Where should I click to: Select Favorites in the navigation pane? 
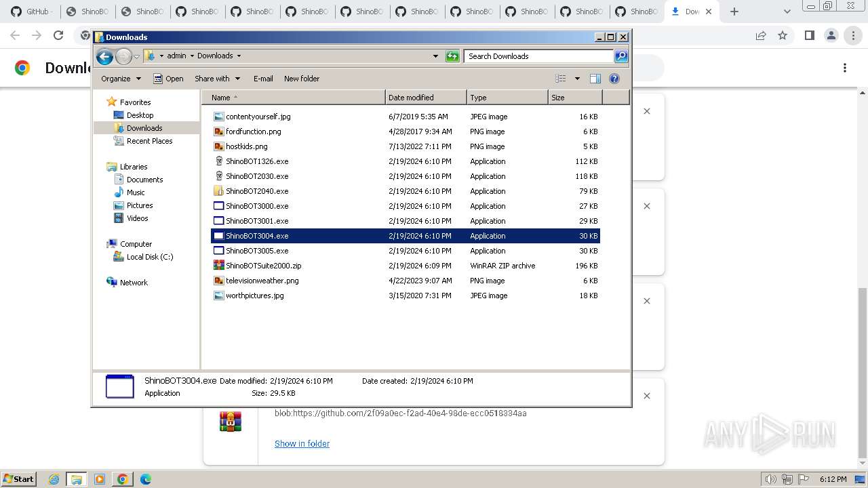[135, 102]
